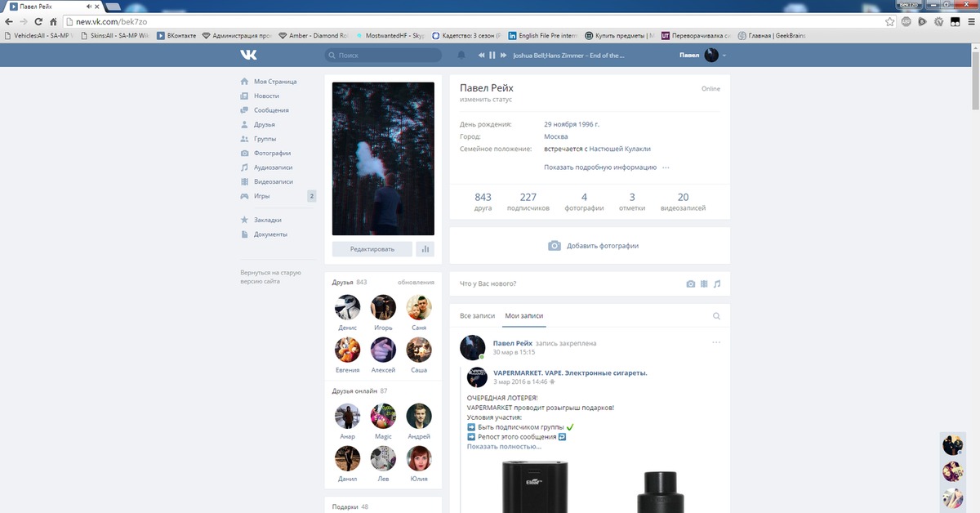Open the 3 отметки counter
980x513 pixels.
(632, 202)
